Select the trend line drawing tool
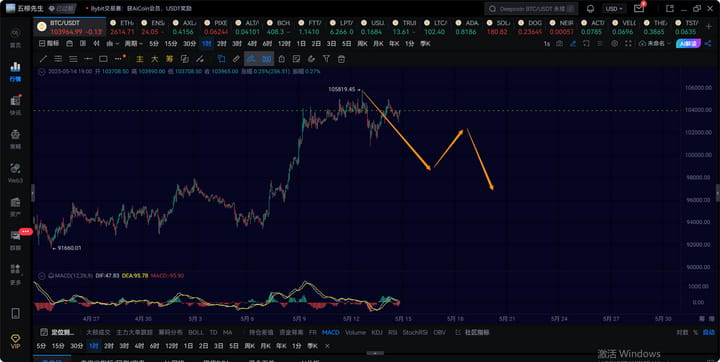The width and height of the screenshot is (720, 362). click(43, 59)
